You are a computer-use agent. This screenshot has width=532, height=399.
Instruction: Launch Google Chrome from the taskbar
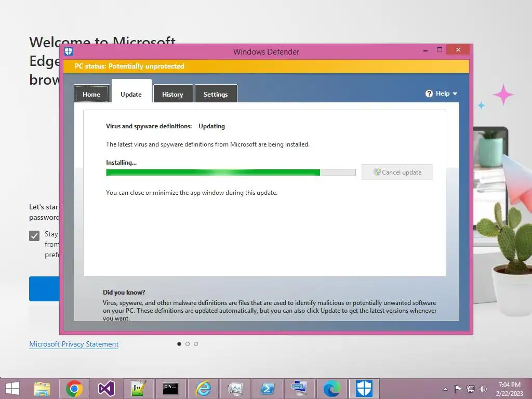(x=74, y=389)
